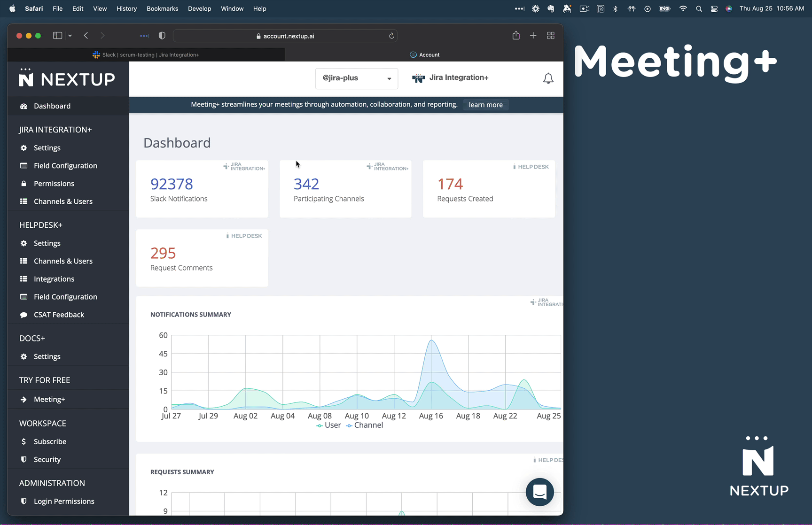Click the NEXTUP logo in sidebar

pos(67,78)
